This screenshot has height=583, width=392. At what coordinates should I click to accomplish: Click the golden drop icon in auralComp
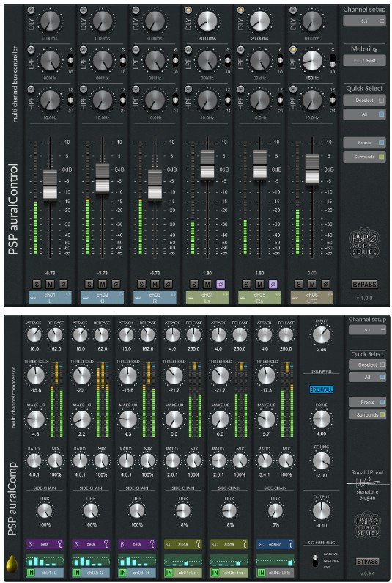12,564
